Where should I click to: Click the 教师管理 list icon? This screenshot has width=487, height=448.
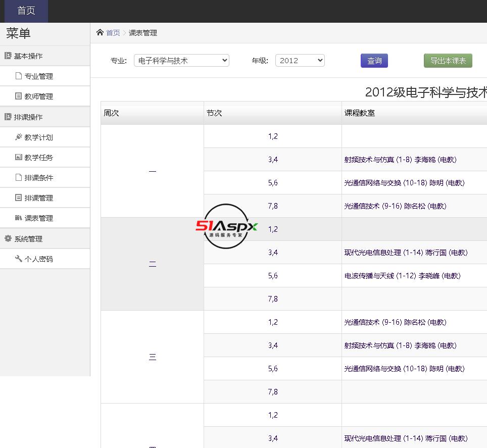[19, 96]
